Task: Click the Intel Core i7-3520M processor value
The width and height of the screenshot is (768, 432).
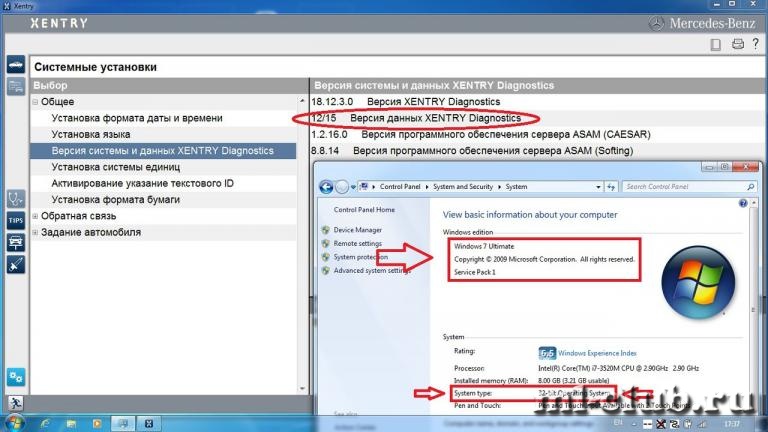Action: (x=618, y=368)
